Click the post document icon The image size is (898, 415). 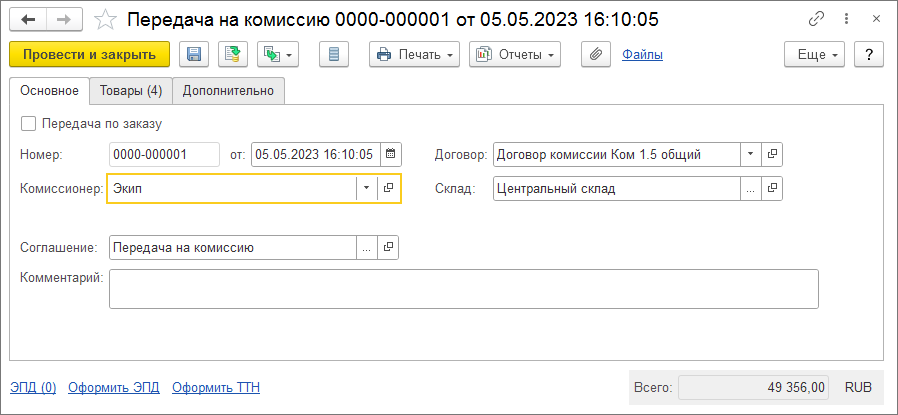tap(233, 55)
